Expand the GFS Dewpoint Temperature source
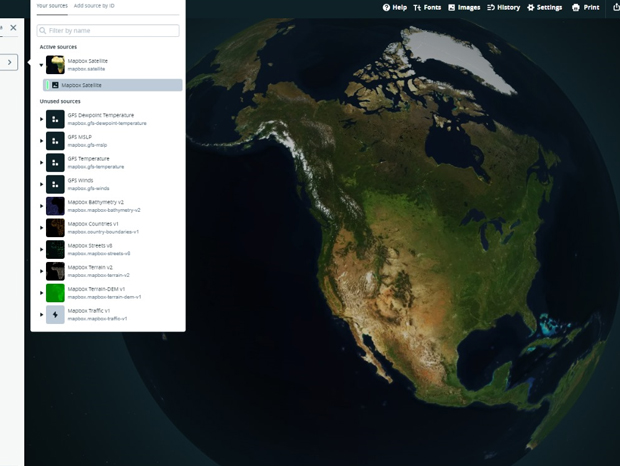Image resolution: width=620 pixels, height=466 pixels. [41, 119]
